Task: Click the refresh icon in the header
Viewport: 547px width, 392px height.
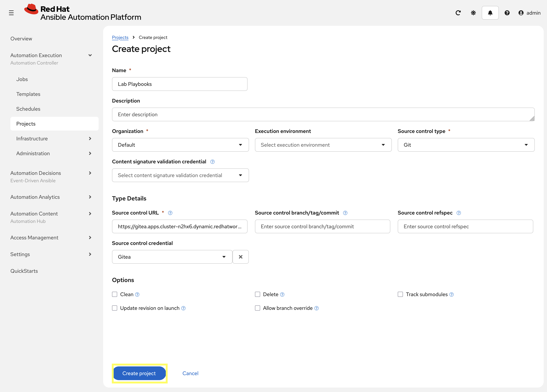Action: tap(458, 13)
